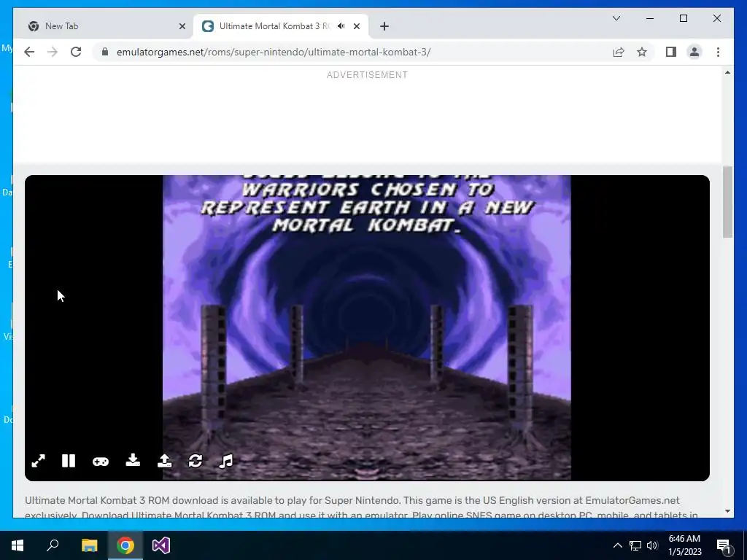
Task: Open Windows Start menu
Action: click(x=18, y=545)
